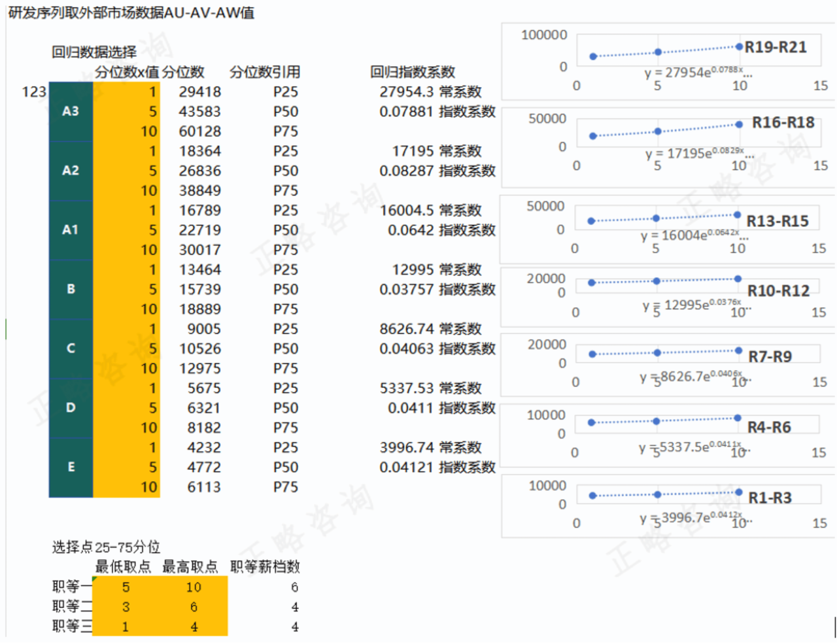Click the value 29418
This screenshot has width=837, height=644.
pyautogui.click(x=200, y=92)
